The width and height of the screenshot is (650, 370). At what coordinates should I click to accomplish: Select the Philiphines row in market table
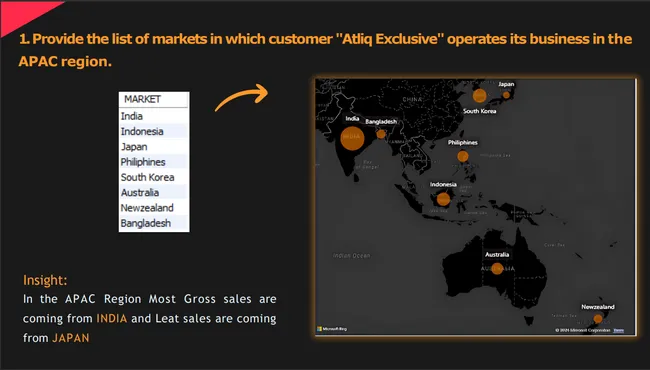click(x=153, y=162)
